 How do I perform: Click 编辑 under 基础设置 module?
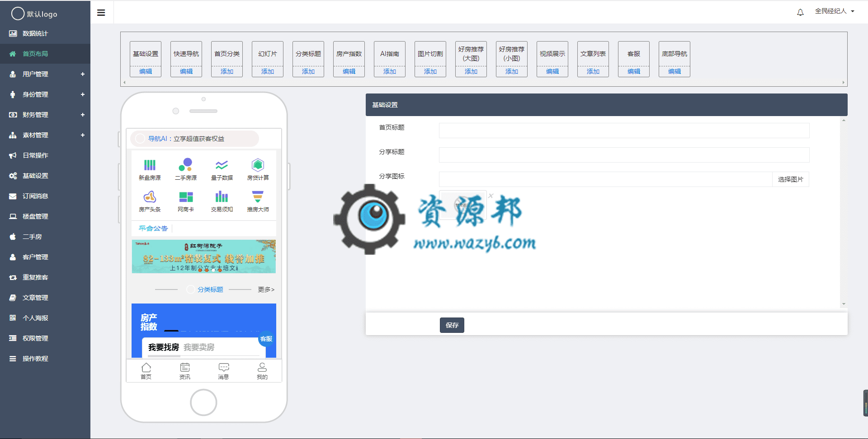(146, 71)
